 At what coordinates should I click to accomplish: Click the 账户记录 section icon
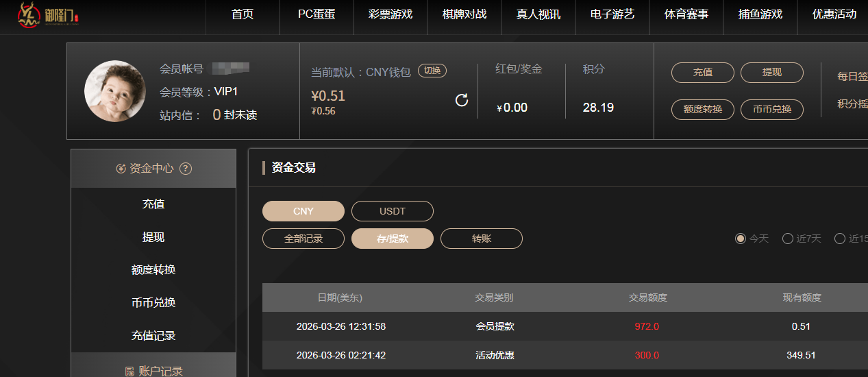coord(129,372)
